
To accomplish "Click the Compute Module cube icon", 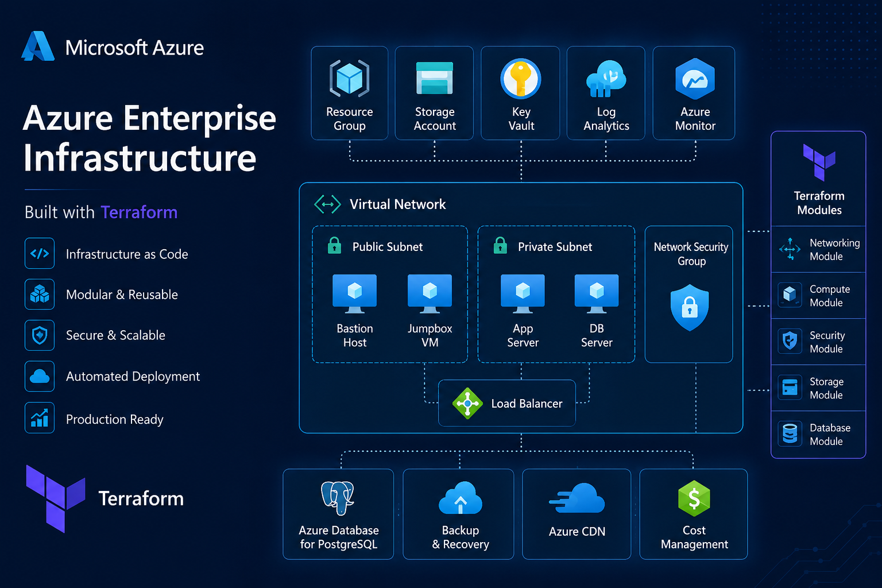I will click(x=790, y=295).
